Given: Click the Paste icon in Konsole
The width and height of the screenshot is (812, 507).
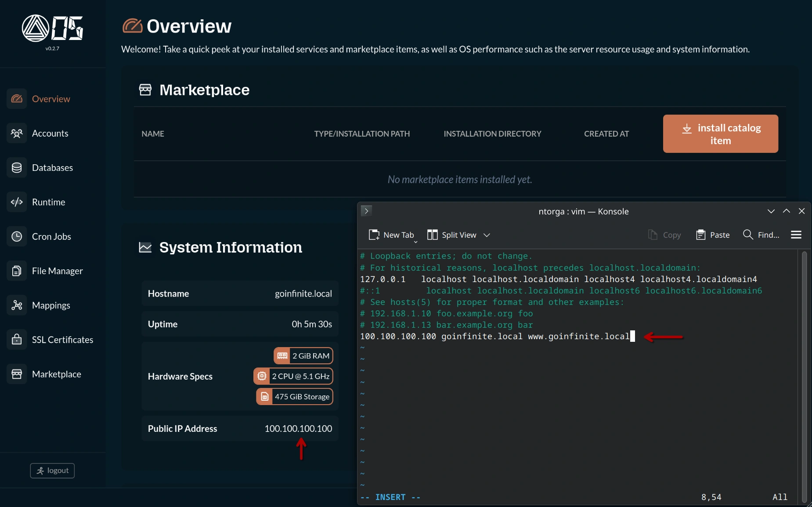Looking at the screenshot, I should point(700,235).
